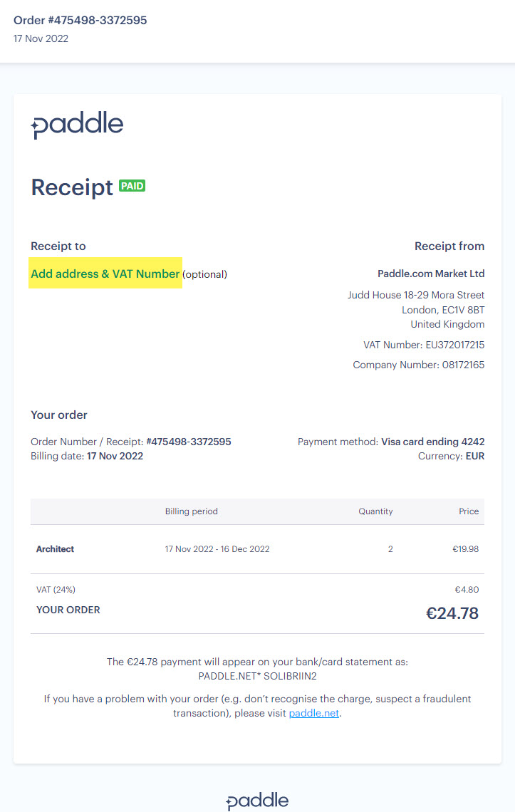This screenshot has height=812, width=515.
Task: Click the Billing period column header
Action: (192, 511)
